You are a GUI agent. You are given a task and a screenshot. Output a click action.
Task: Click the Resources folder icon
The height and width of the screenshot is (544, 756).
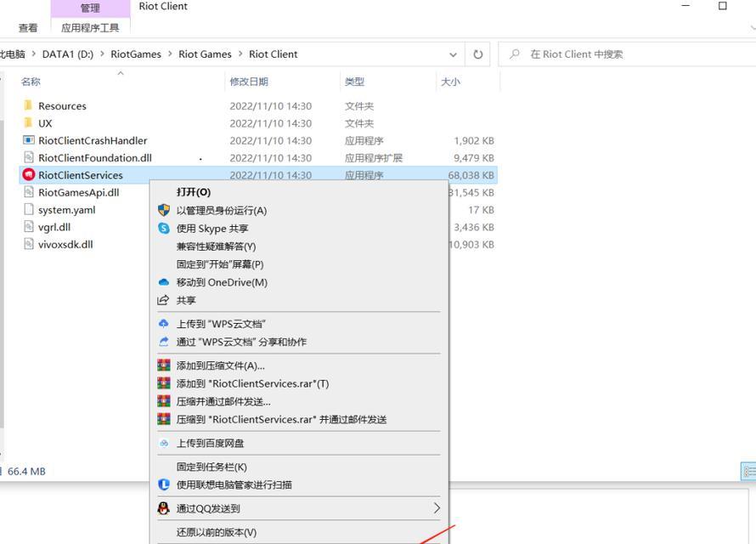click(x=28, y=105)
